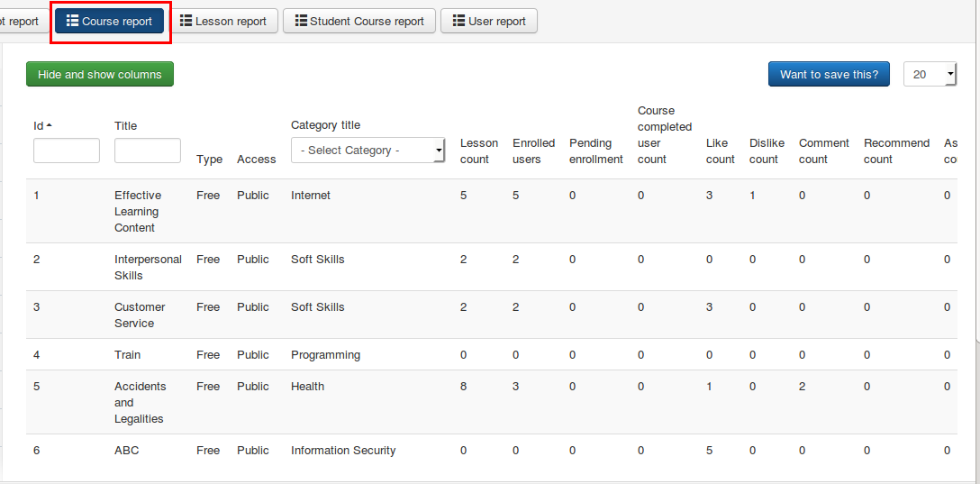Click the Student Course report list icon
This screenshot has height=484, width=980.
(x=301, y=21)
